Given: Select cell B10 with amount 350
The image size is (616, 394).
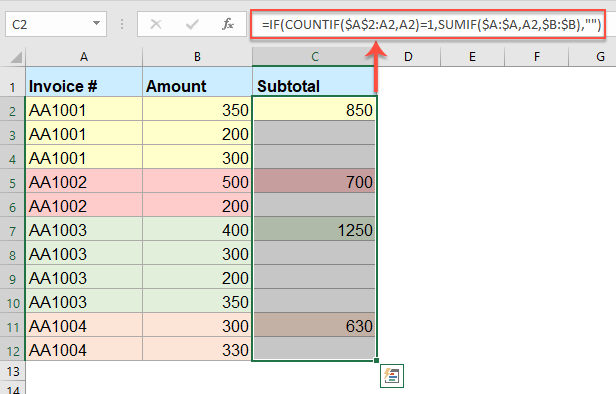Looking at the screenshot, I should 197,301.
